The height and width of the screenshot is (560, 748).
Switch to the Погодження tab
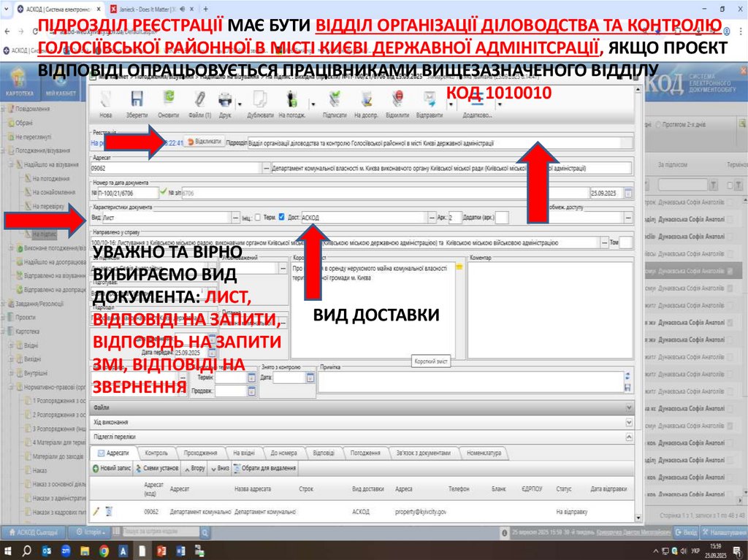coord(365,453)
